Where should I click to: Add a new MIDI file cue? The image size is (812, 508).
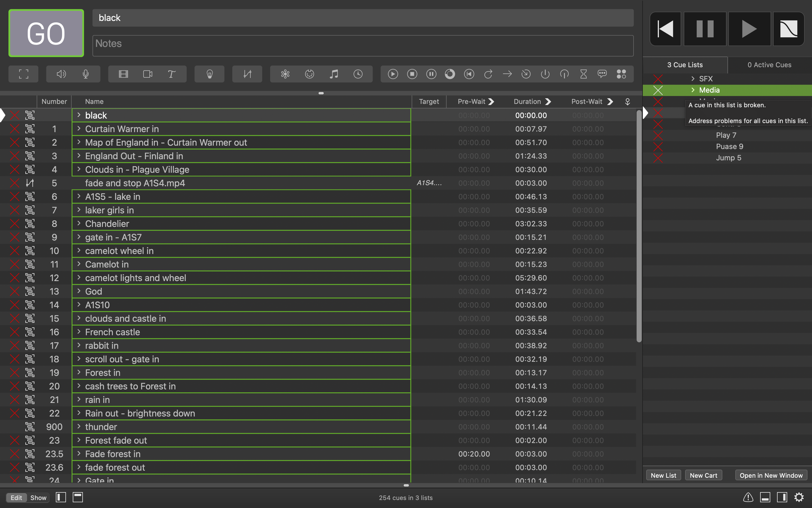click(334, 74)
